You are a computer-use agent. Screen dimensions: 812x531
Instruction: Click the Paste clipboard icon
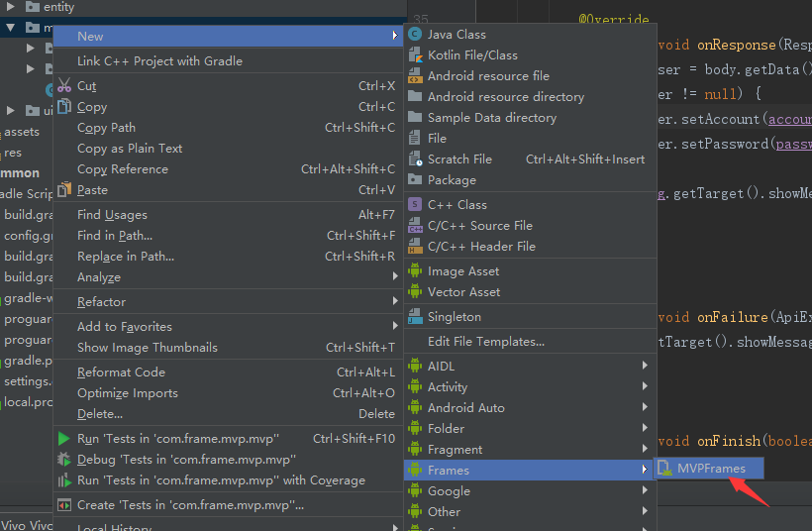[x=64, y=189]
